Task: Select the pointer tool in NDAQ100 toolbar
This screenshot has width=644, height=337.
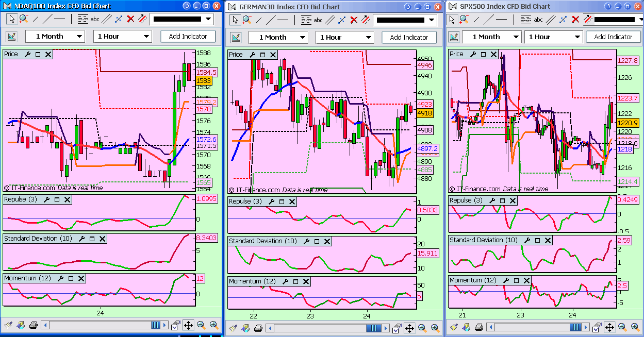Action: [12, 19]
